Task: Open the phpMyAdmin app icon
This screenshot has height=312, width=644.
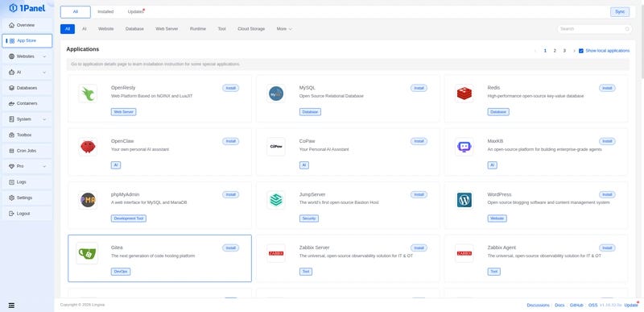Action: pyautogui.click(x=88, y=200)
